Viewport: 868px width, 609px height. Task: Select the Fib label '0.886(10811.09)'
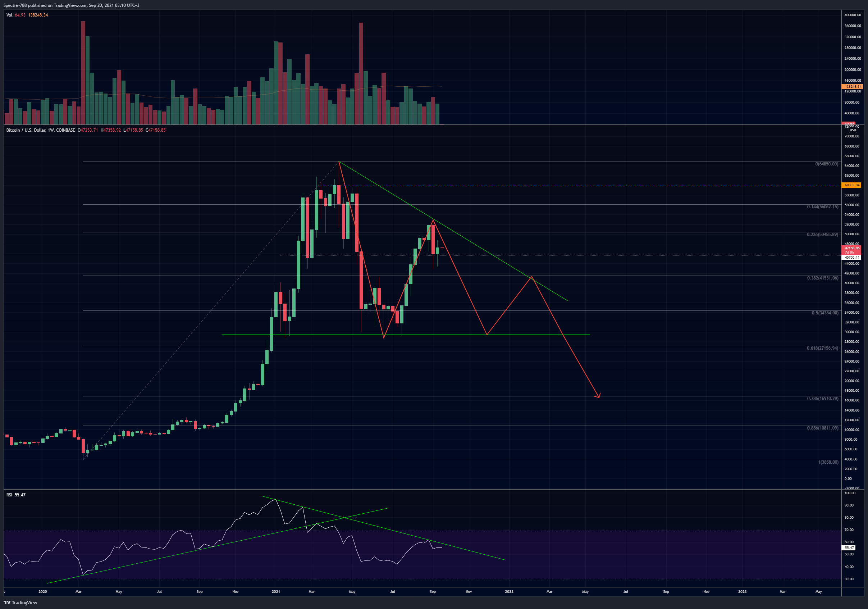(x=823, y=428)
